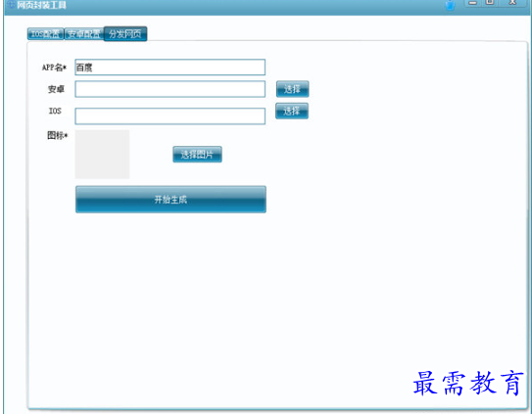532x414 pixels.
Task: Switch to the IOS配置 tab
Action: coord(45,34)
